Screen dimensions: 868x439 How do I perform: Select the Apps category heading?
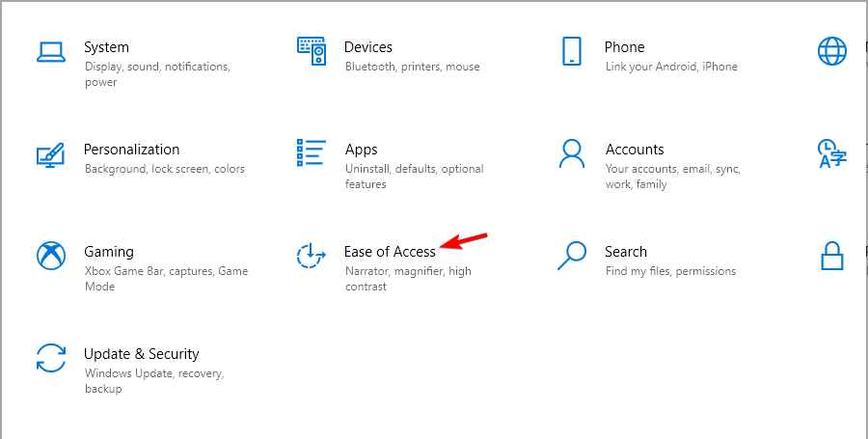tap(361, 150)
